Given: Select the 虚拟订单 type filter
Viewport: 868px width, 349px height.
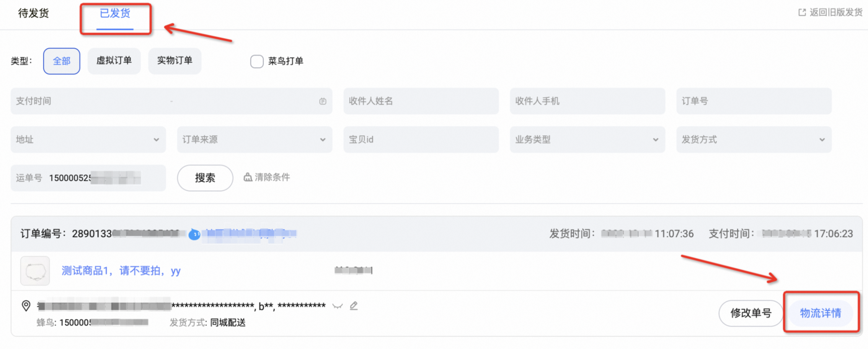Looking at the screenshot, I should [x=114, y=61].
